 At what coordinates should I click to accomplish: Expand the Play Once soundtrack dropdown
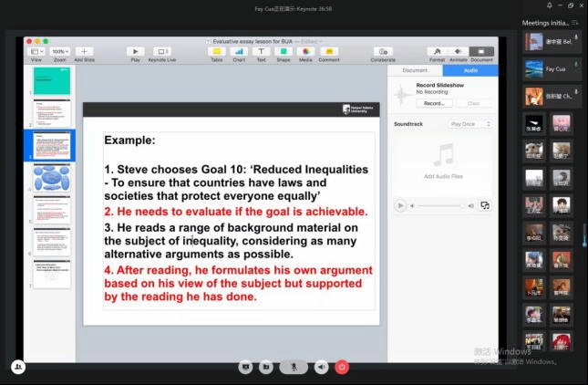(x=469, y=124)
